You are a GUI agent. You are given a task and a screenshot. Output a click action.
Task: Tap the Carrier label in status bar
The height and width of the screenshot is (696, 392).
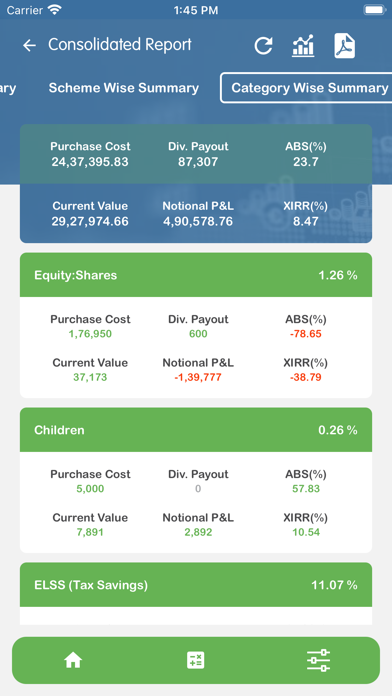pos(24,10)
